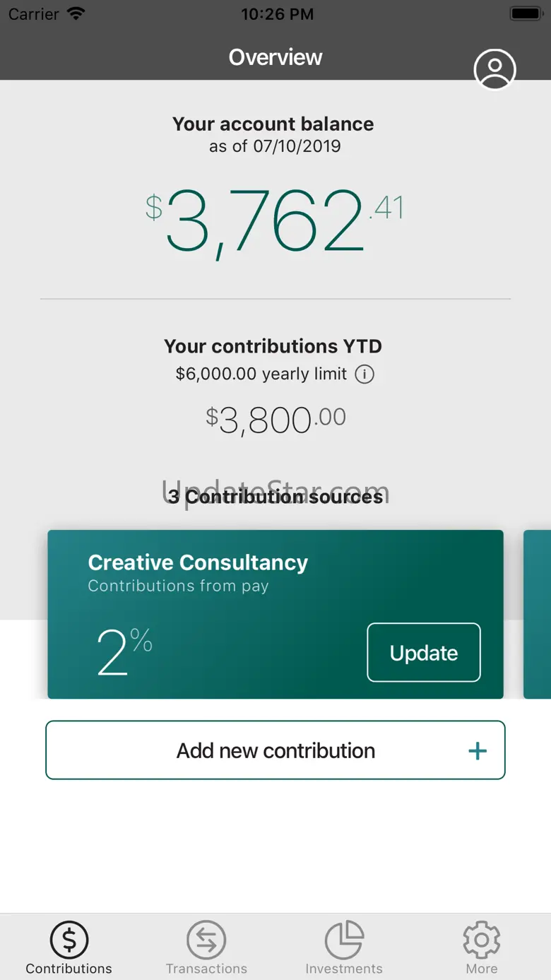The height and width of the screenshot is (980, 551).
Task: Tap the Contributions dollar icon
Action: [x=69, y=939]
